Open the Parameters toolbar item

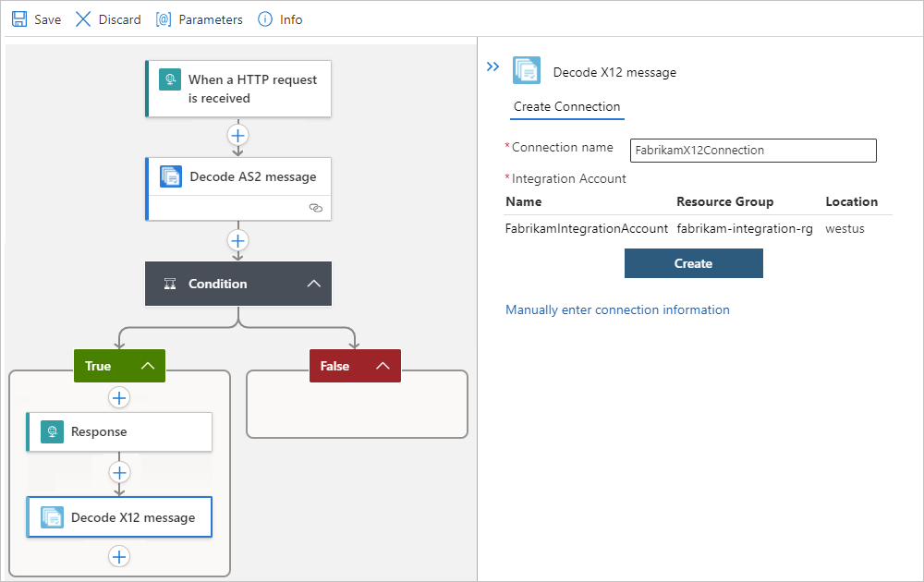(x=200, y=19)
